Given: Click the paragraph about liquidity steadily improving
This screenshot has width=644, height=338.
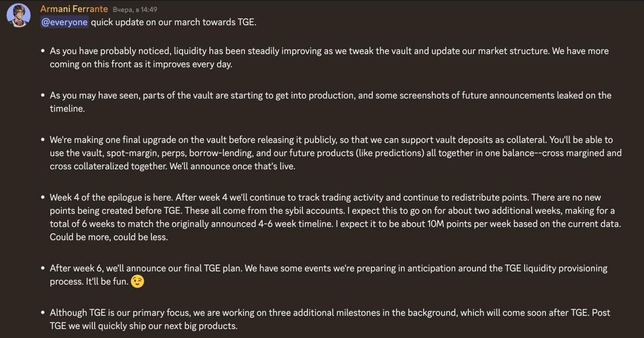Looking at the screenshot, I should [x=329, y=57].
